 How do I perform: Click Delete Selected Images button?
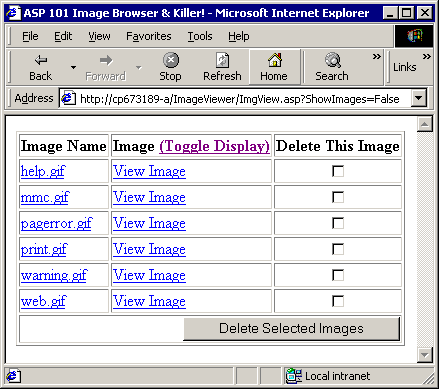291,329
